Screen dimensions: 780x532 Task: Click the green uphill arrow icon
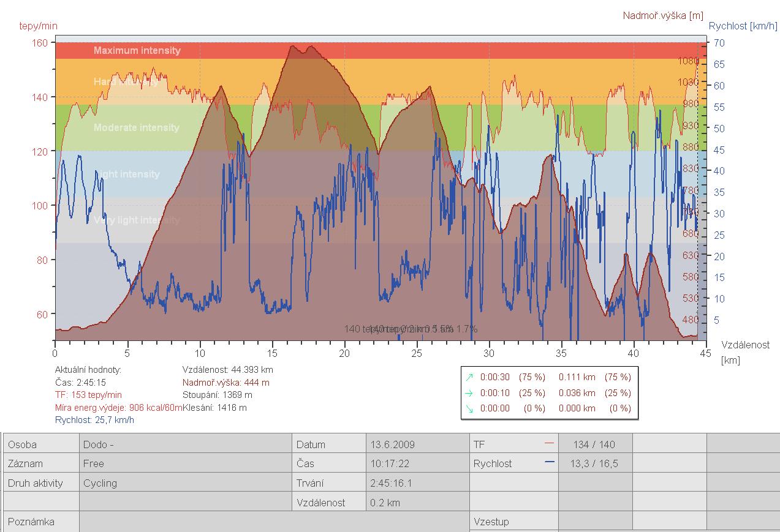[469, 378]
